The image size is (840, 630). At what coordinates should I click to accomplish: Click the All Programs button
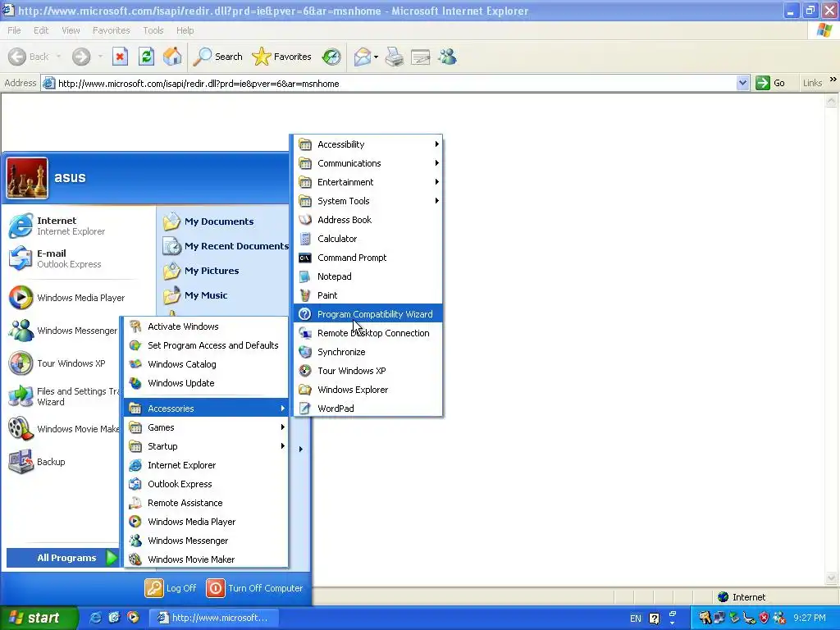(62, 558)
